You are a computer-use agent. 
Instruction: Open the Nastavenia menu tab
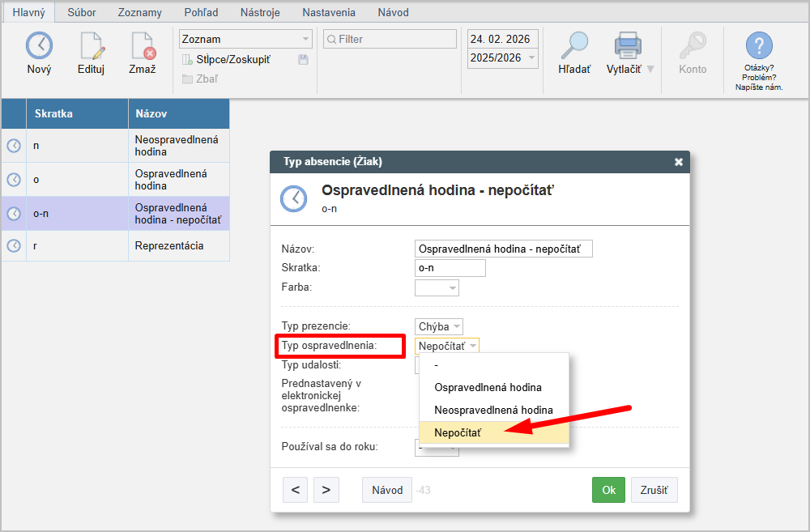(328, 12)
